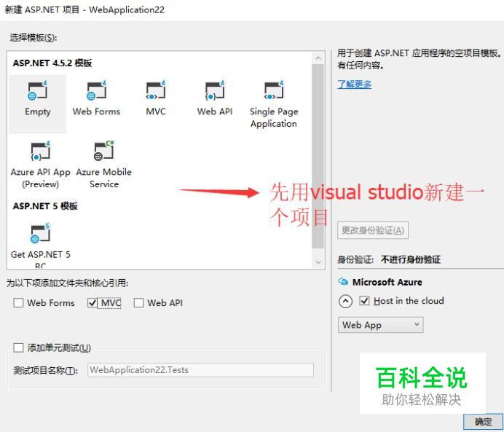Confirm with the 确定 button

tap(483, 422)
